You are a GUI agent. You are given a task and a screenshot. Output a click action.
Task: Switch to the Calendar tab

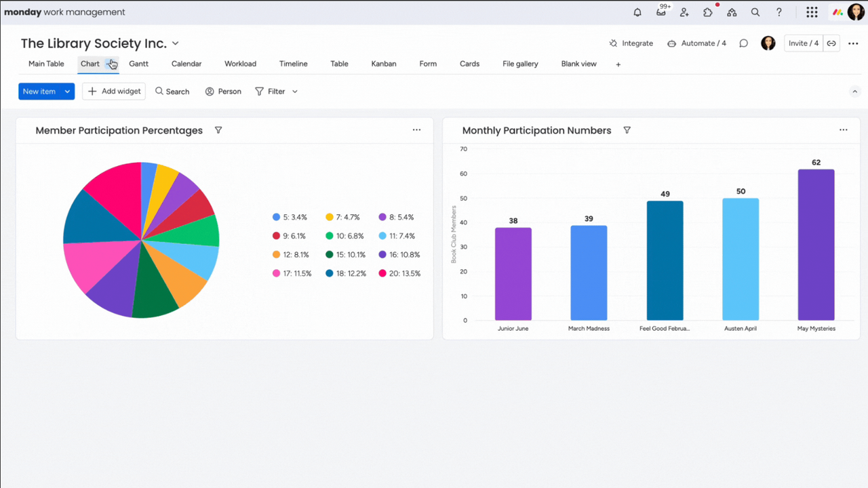186,64
